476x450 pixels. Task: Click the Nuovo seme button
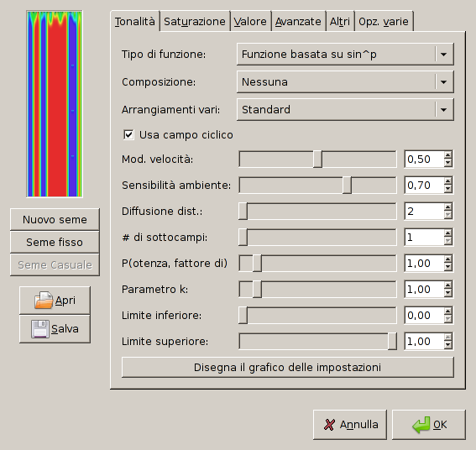[55, 219]
